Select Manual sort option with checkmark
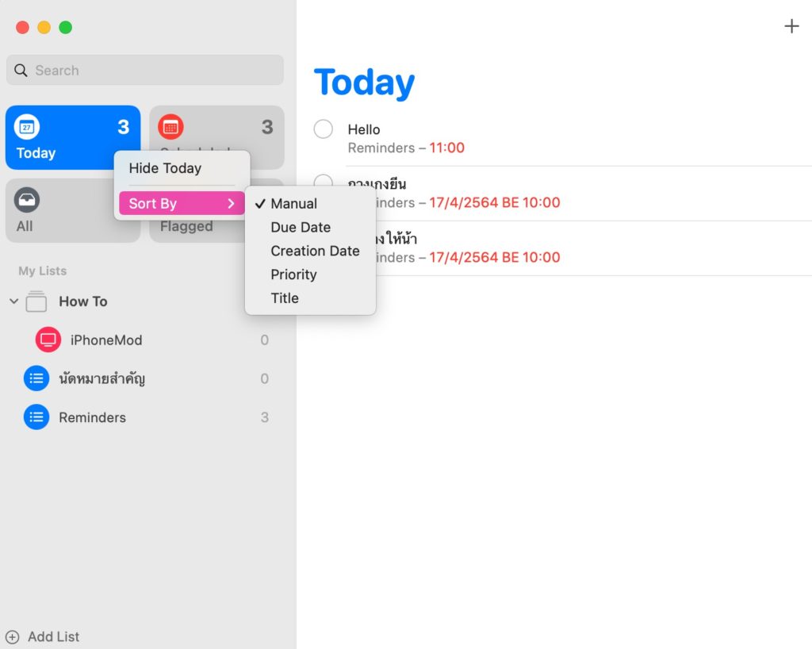 pyautogui.click(x=293, y=204)
